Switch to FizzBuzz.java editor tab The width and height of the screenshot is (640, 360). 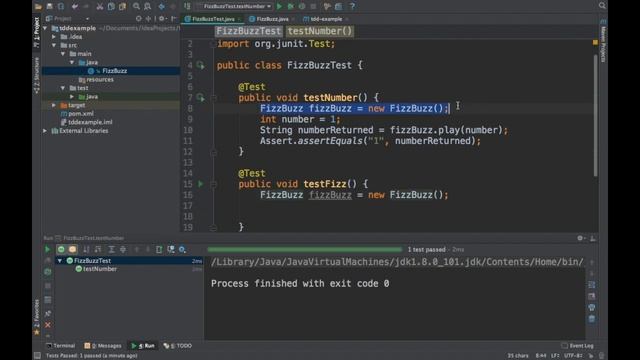click(x=272, y=19)
